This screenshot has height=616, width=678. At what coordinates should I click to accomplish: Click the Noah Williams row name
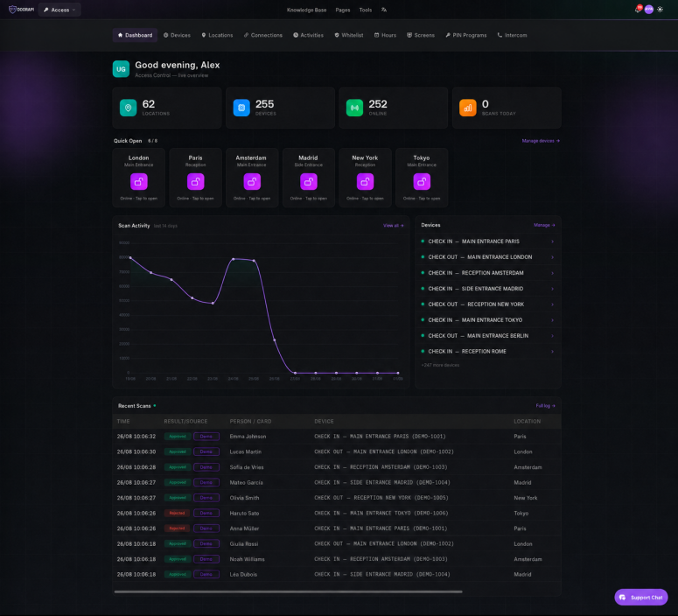[247, 559]
